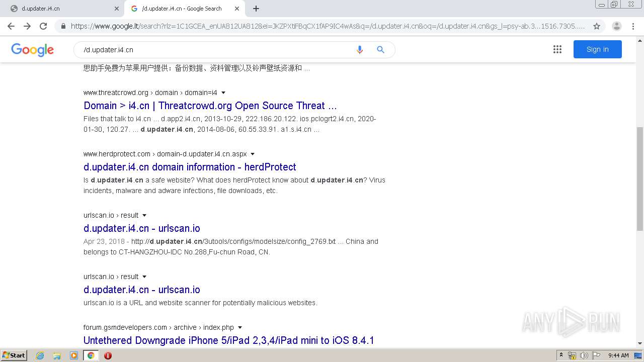Expand options for first urlscan.io result
This screenshot has width=644, height=362.
click(x=144, y=215)
